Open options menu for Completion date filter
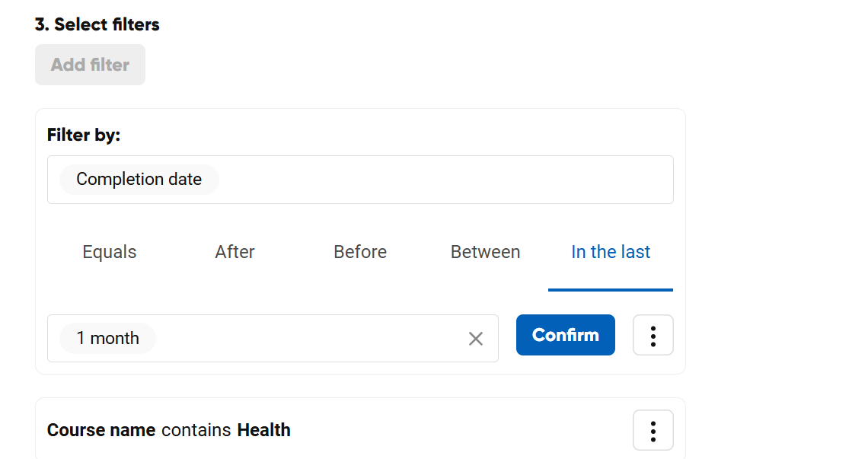The height and width of the screenshot is (459, 868). [653, 335]
